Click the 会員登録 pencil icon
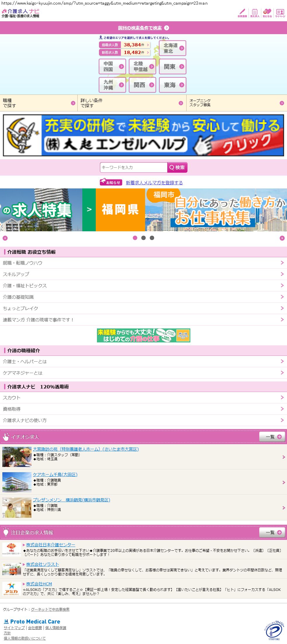 pyautogui.click(x=242, y=13)
